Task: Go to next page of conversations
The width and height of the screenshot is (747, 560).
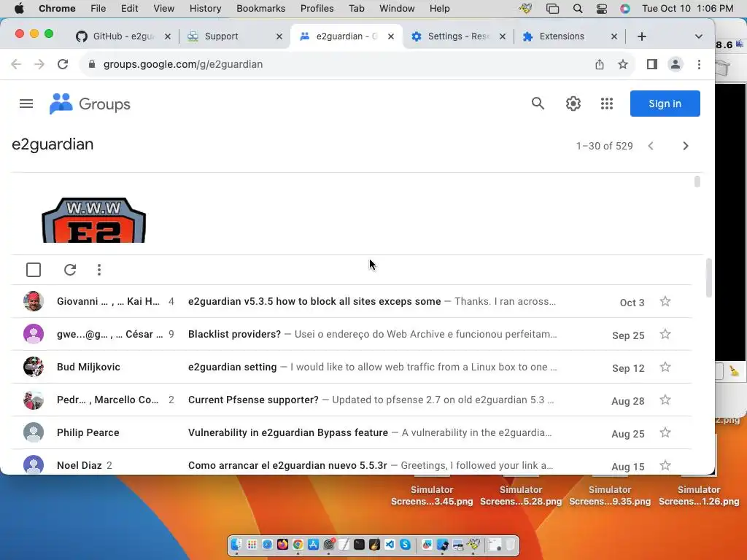Action: (x=686, y=146)
